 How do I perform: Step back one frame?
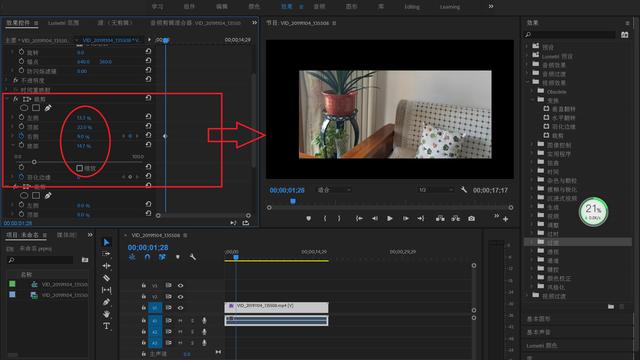pyautogui.click(x=374, y=219)
